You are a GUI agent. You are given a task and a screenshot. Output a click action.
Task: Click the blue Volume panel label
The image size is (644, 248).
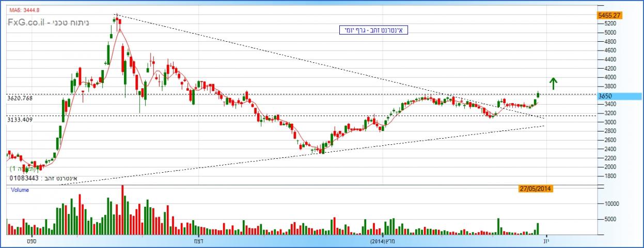[x=20, y=190]
